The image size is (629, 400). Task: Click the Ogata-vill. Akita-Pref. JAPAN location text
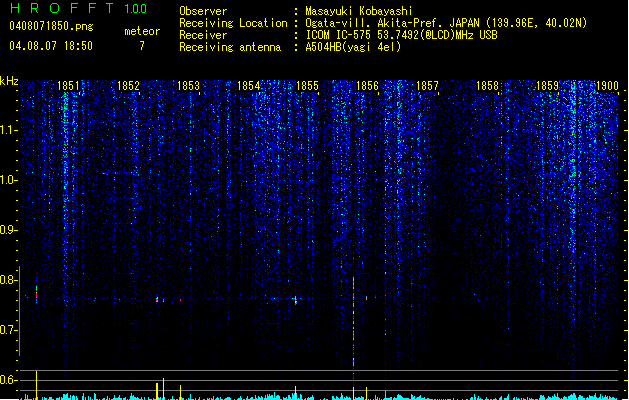tap(446, 23)
